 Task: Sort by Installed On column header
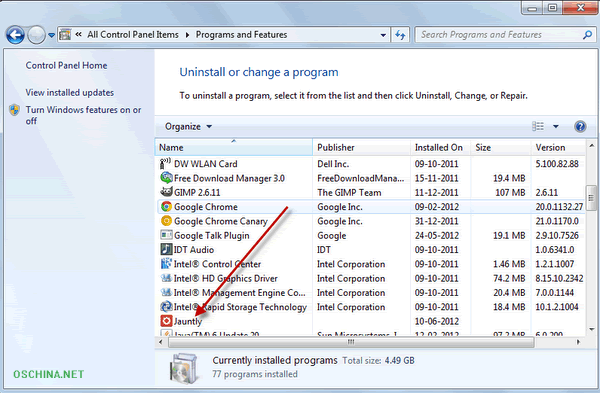pos(440,147)
